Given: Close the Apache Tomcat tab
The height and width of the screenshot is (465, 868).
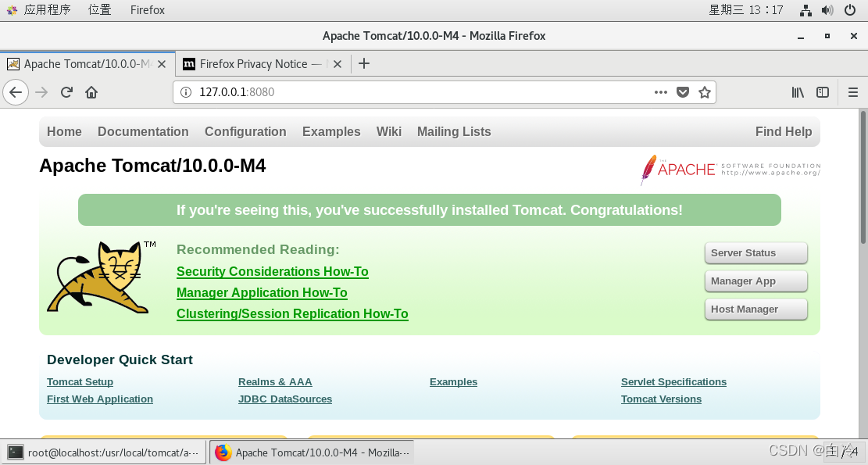Looking at the screenshot, I should tap(162, 64).
